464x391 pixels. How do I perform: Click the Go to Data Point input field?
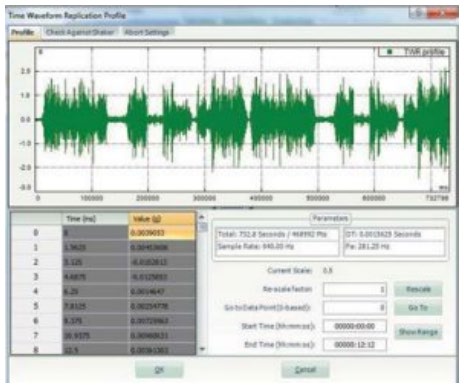355,308
